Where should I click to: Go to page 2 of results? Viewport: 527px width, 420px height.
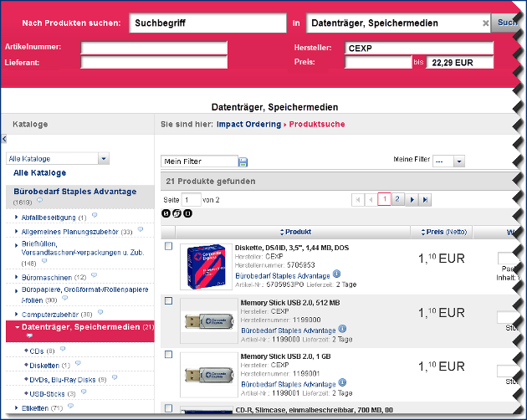click(397, 200)
